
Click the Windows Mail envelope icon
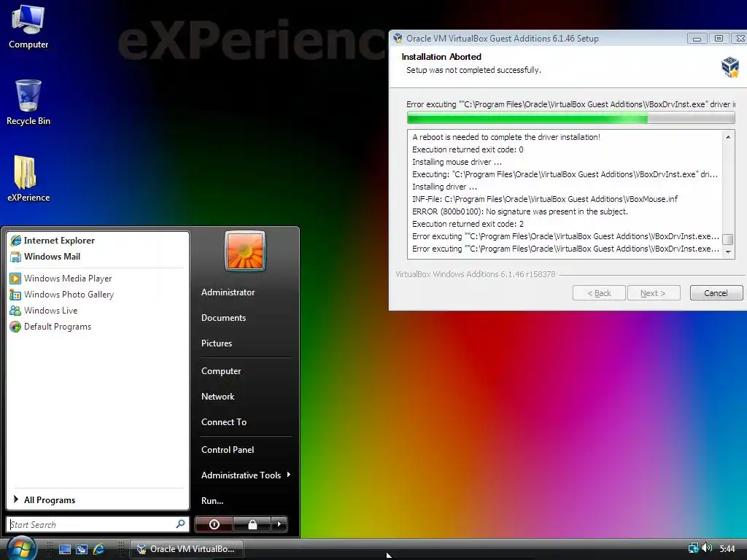16,257
